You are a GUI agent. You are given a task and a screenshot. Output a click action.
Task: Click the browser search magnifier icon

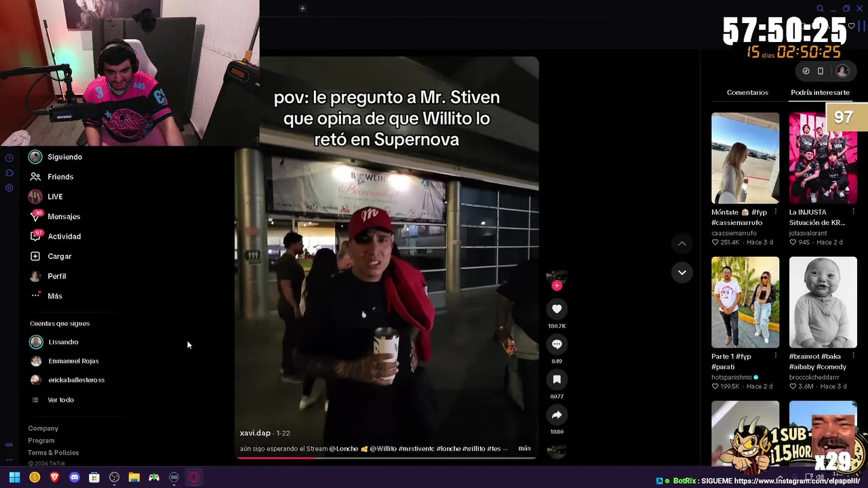[820, 9]
